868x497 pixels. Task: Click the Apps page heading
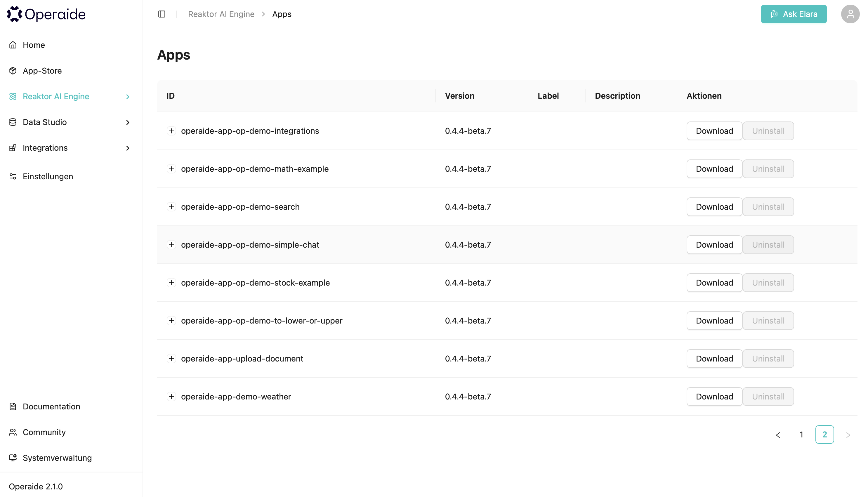coord(173,55)
